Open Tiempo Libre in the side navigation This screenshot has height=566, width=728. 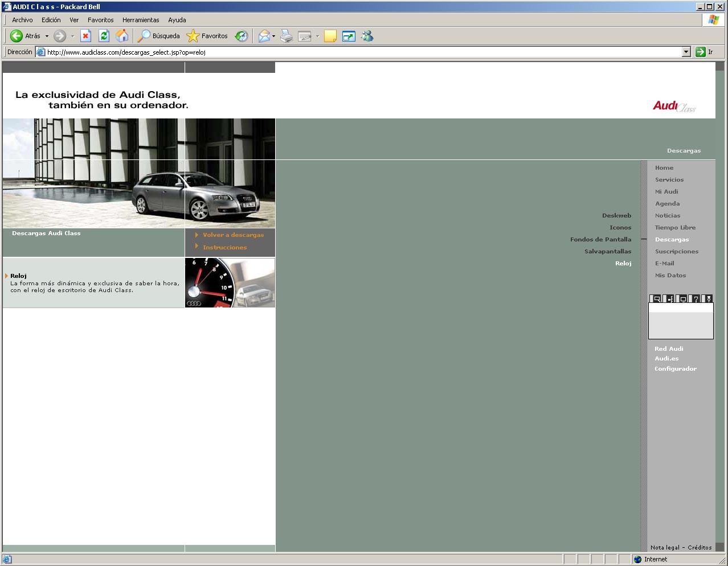click(x=675, y=227)
